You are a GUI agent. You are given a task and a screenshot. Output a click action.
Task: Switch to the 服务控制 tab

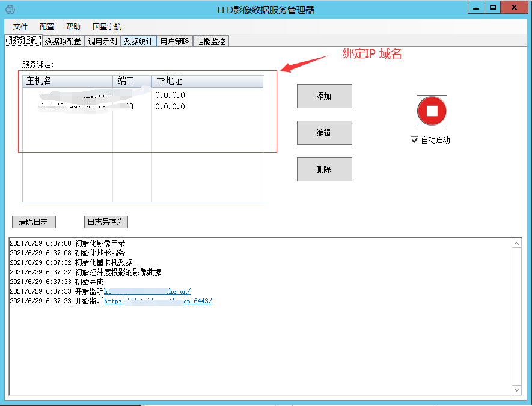pyautogui.click(x=23, y=41)
